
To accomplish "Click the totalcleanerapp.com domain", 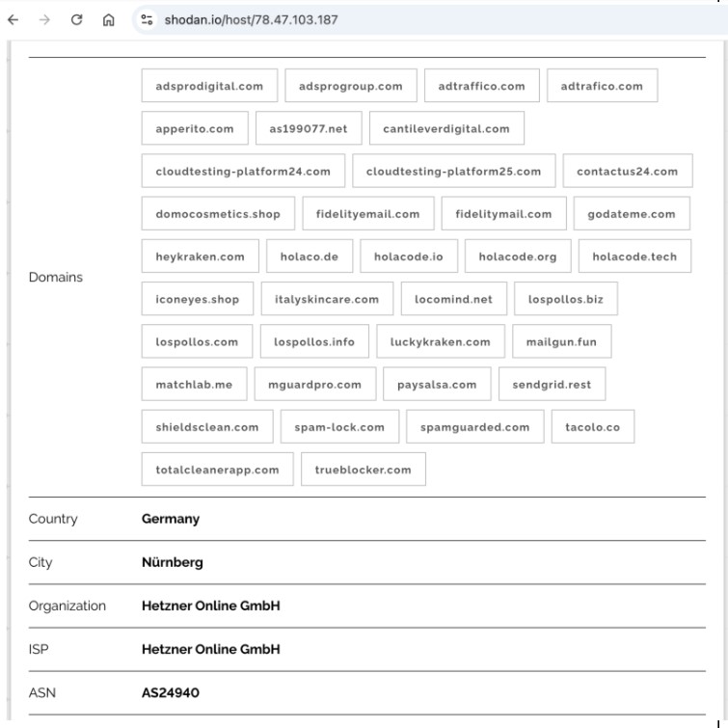I will 217,470.
